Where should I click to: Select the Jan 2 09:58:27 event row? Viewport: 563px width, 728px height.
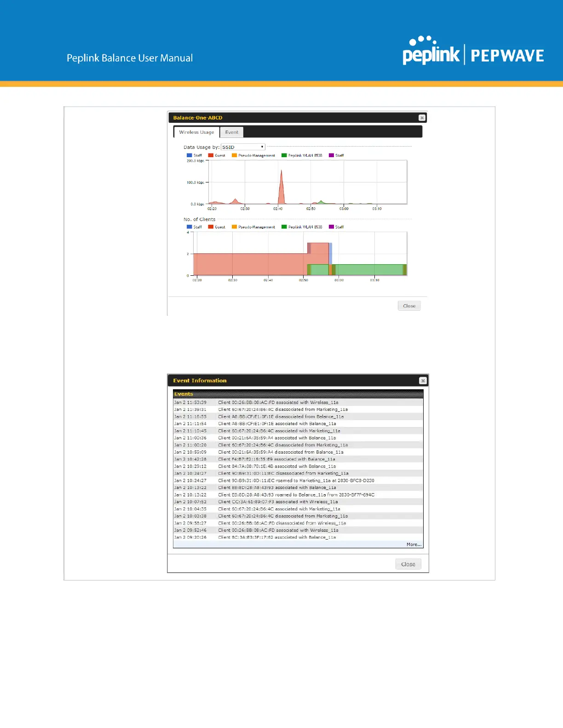tap(298, 523)
